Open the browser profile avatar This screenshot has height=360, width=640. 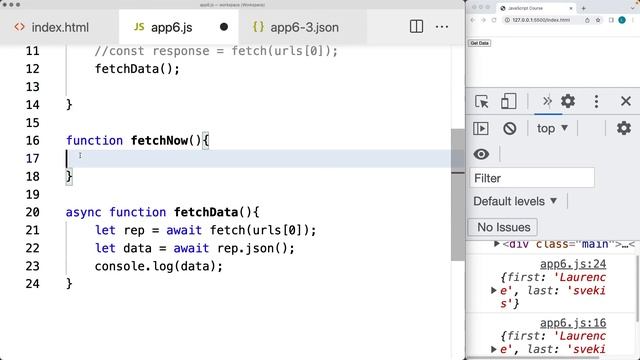(622, 20)
